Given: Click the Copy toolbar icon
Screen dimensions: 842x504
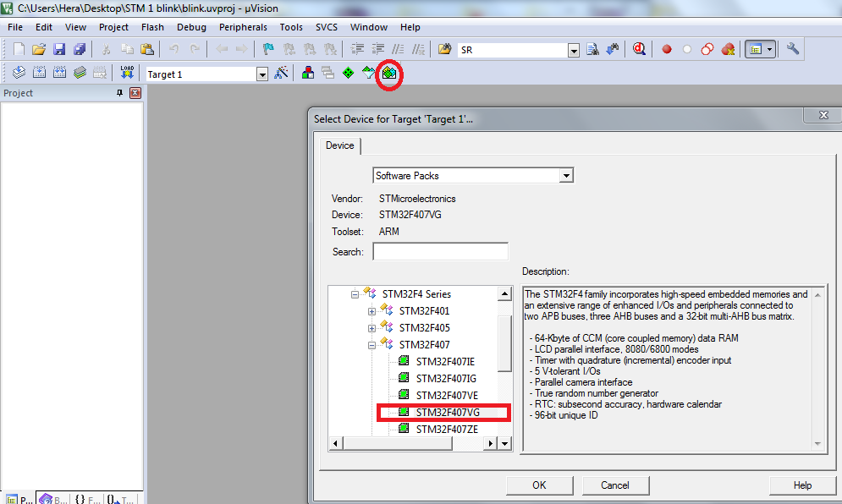Looking at the screenshot, I should [x=127, y=49].
